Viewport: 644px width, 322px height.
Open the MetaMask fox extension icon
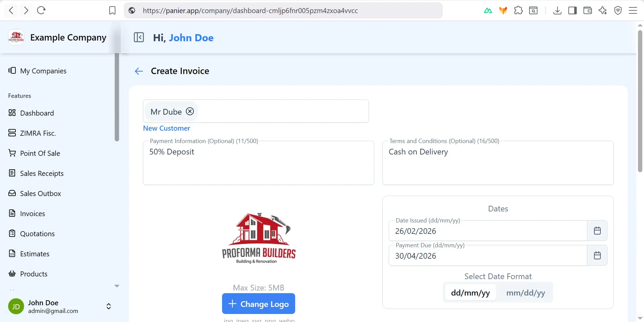click(x=503, y=11)
